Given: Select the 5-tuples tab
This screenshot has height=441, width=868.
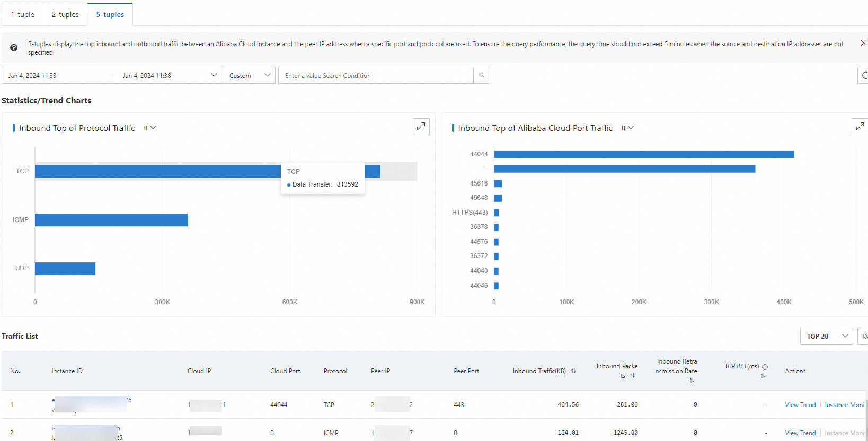Looking at the screenshot, I should click(110, 14).
